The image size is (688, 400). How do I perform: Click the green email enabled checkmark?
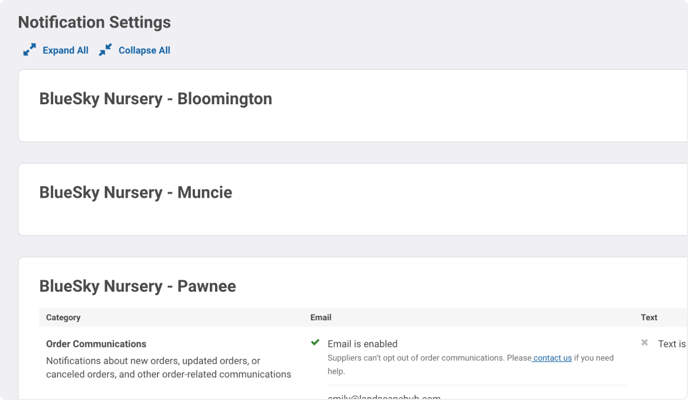(315, 343)
